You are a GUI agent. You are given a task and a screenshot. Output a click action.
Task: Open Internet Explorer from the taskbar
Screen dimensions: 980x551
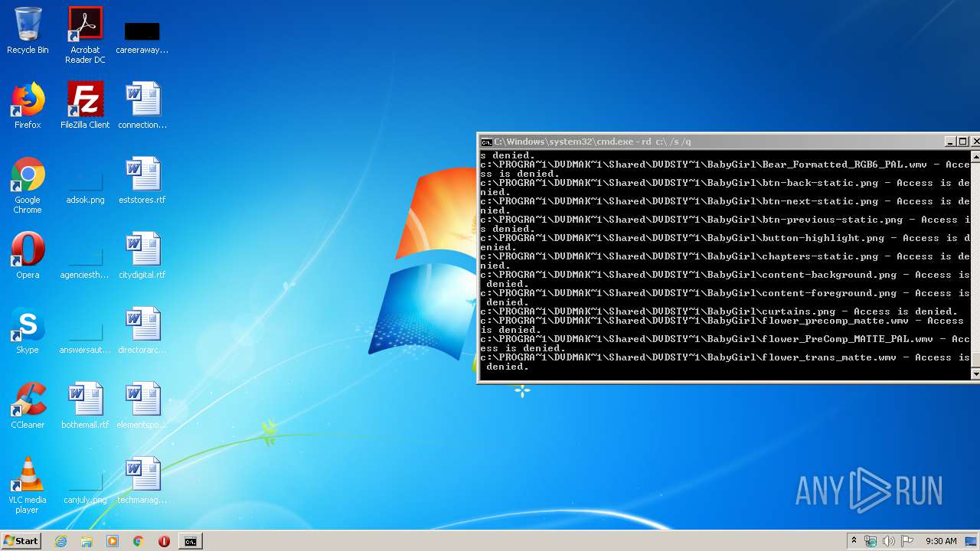60,541
